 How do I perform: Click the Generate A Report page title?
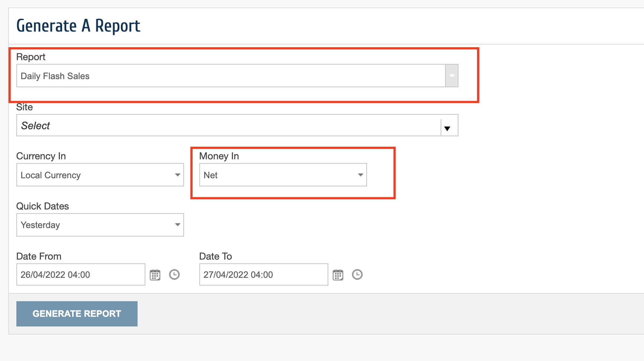pyautogui.click(x=78, y=25)
